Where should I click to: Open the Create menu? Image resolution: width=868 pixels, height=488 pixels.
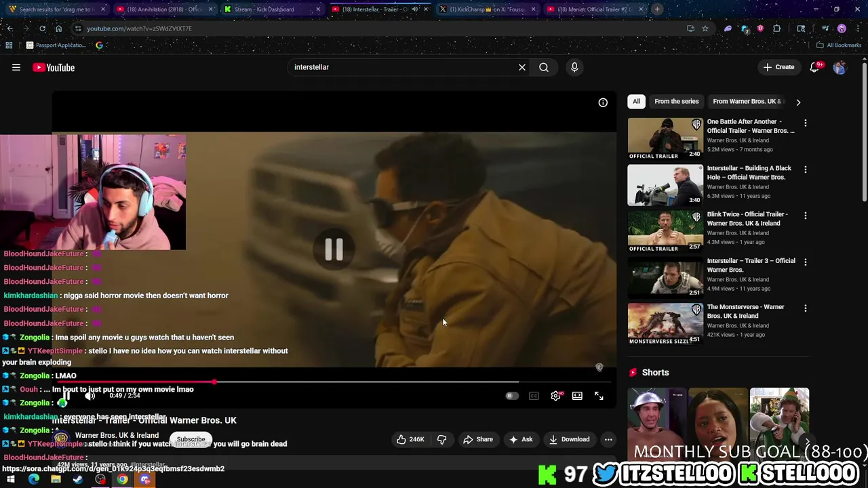(x=778, y=67)
